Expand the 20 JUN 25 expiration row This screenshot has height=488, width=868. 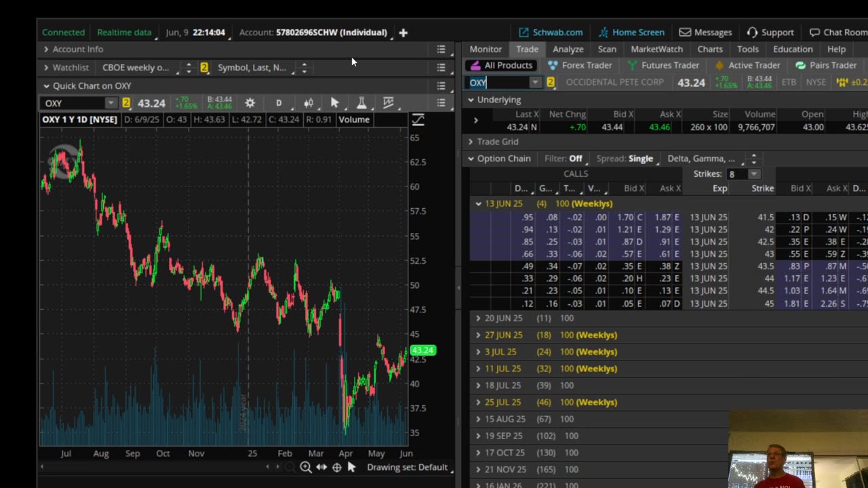click(x=478, y=318)
